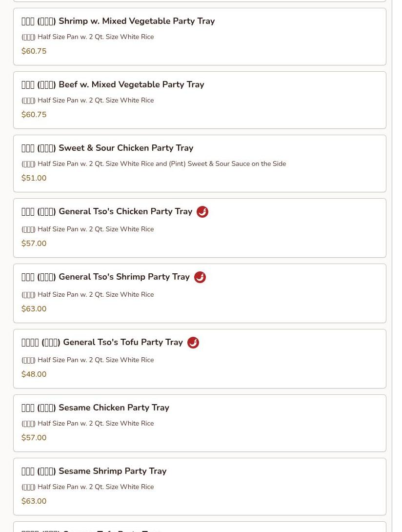
Task: Click spicy pepper icon on General Tso's Tofu
Action: [x=193, y=343]
